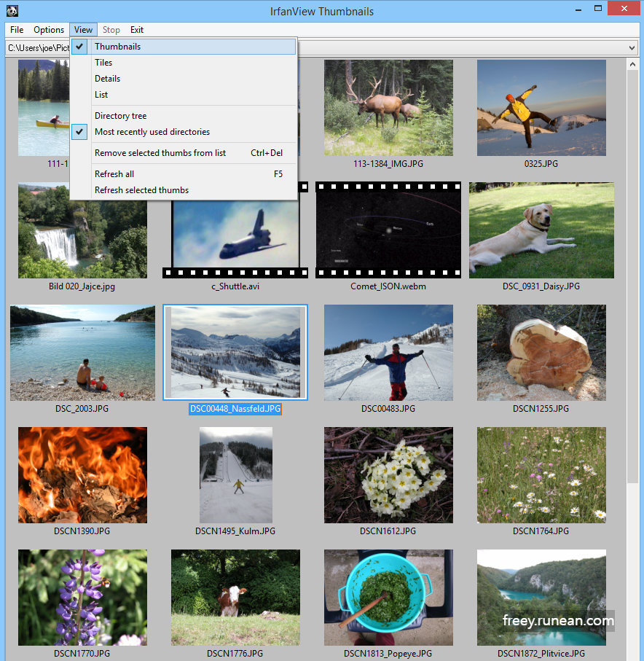Select the DSCN1764.JPG meadow thumbnail

point(541,475)
